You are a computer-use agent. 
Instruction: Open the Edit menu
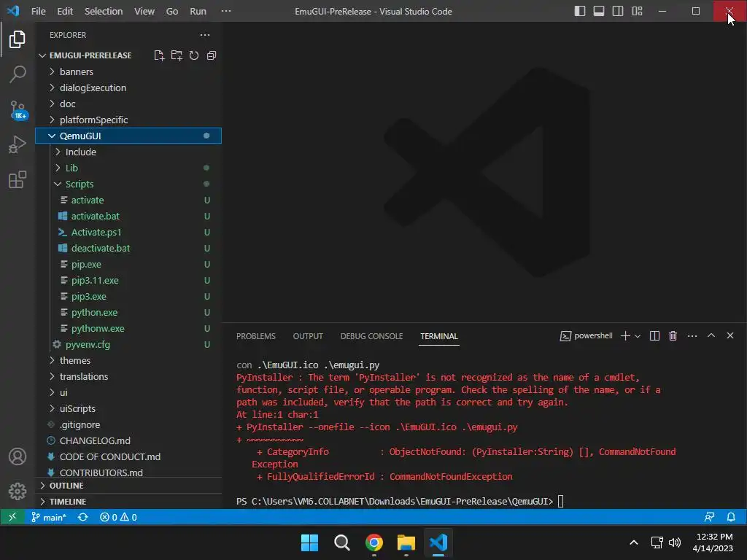point(65,11)
